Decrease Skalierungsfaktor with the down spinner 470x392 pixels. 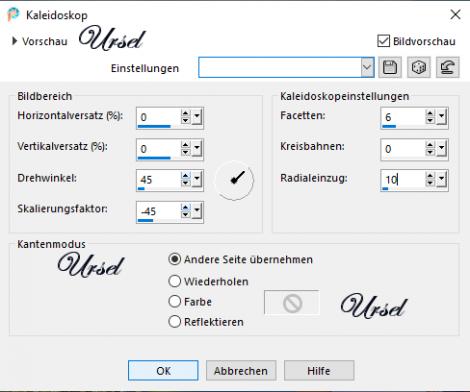click(x=186, y=215)
